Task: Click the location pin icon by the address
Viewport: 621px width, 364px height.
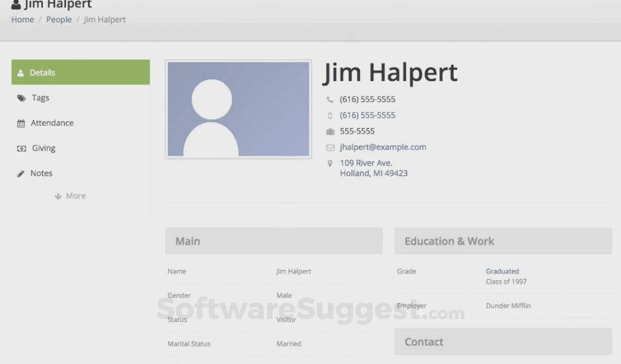Action: point(330,163)
